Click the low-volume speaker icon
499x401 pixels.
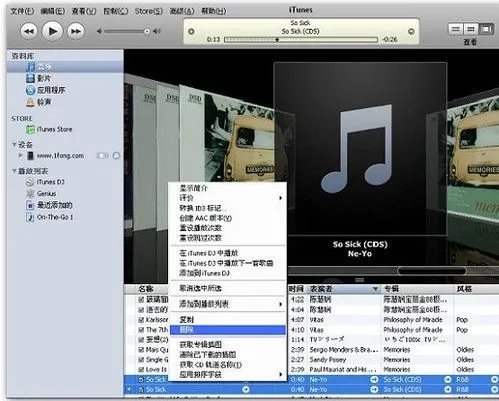pos(99,31)
